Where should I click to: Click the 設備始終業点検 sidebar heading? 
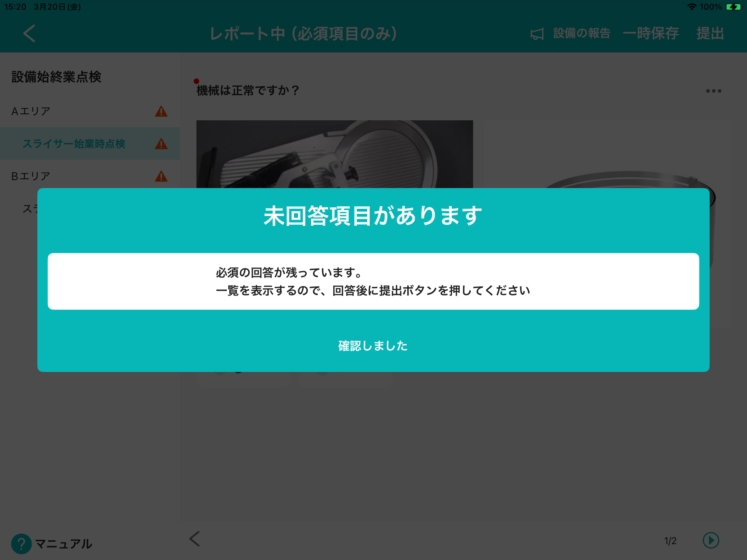point(56,77)
